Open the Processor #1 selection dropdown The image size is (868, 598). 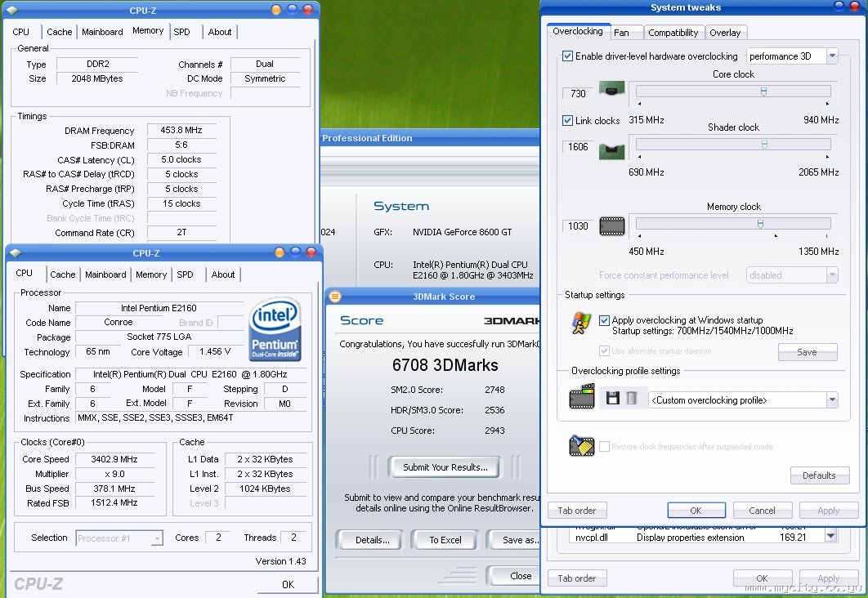pos(119,538)
